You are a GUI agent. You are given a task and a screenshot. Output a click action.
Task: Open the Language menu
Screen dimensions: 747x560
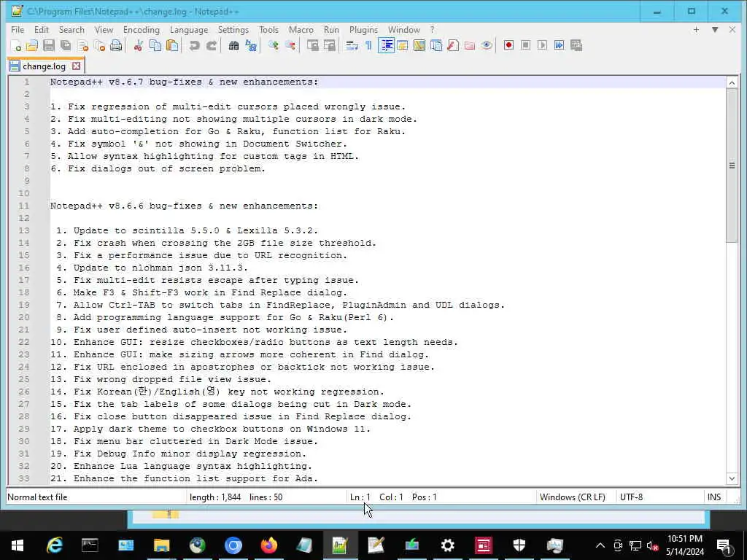click(189, 29)
